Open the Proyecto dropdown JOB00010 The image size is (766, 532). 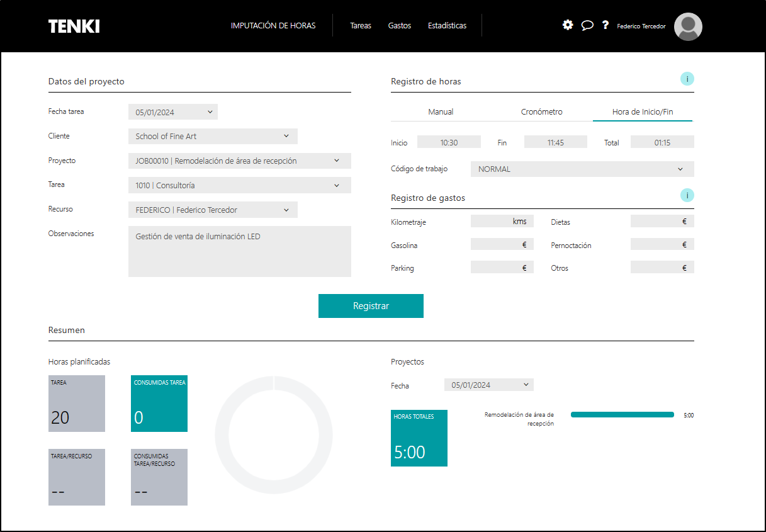[x=240, y=161]
